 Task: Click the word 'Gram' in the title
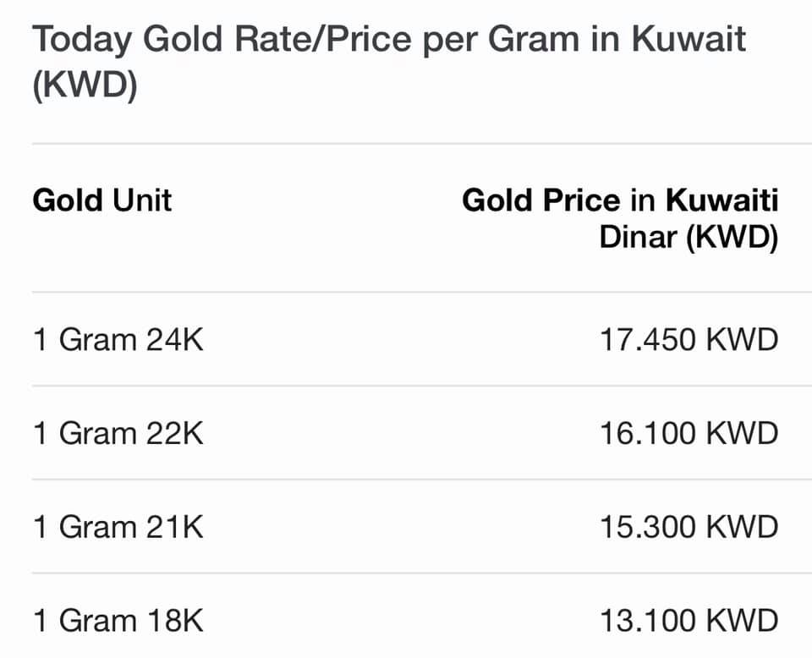click(534, 40)
